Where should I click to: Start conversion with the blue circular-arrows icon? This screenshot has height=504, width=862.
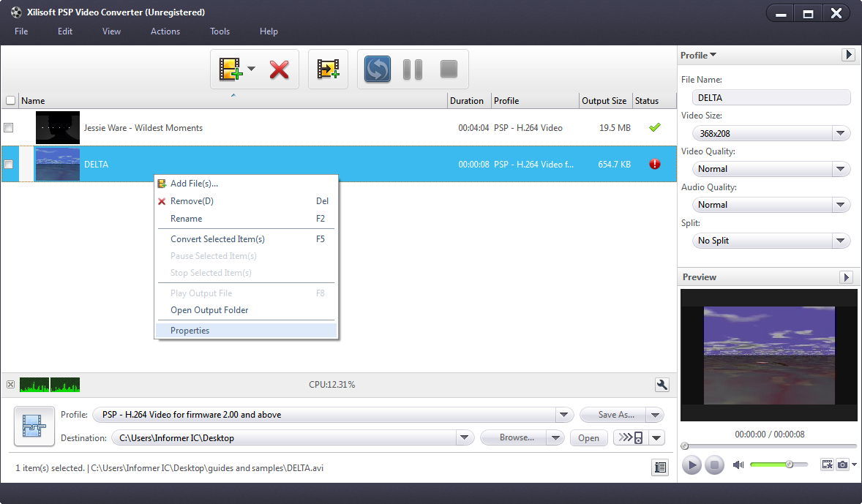(377, 68)
